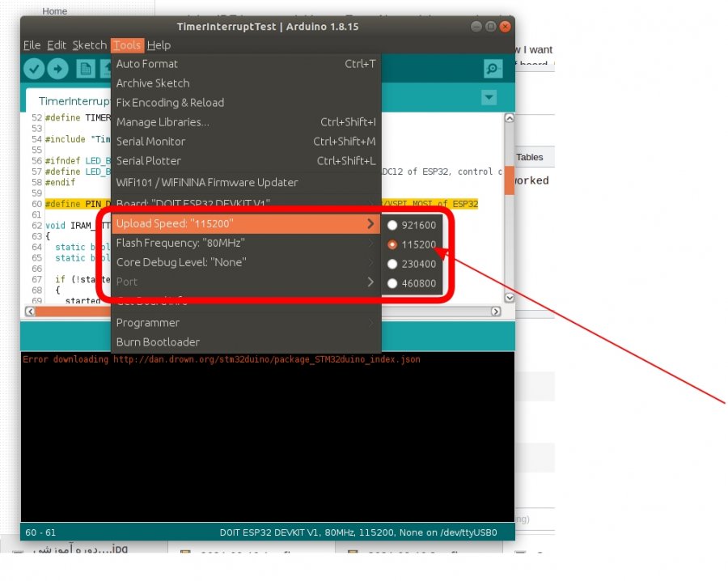The image size is (728, 581).
Task: Click Home in the background window
Action: tap(54, 11)
